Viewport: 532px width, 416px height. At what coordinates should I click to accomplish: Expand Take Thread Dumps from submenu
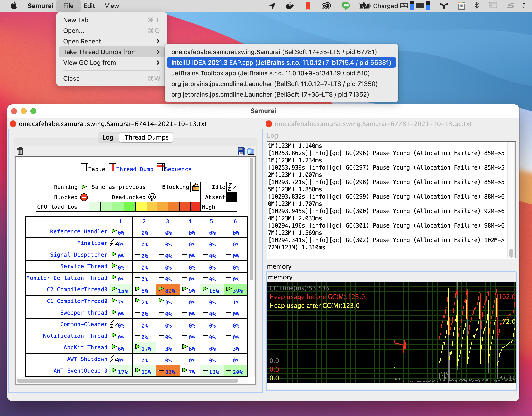point(112,52)
